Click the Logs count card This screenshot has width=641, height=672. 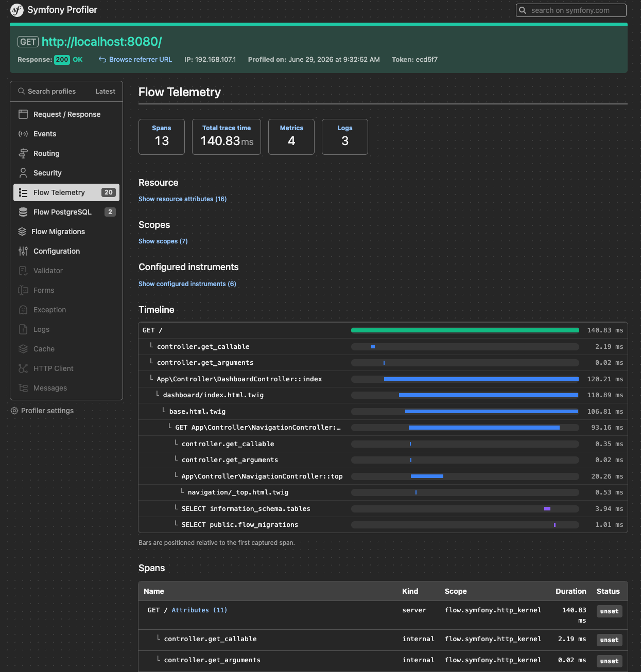pyautogui.click(x=345, y=137)
